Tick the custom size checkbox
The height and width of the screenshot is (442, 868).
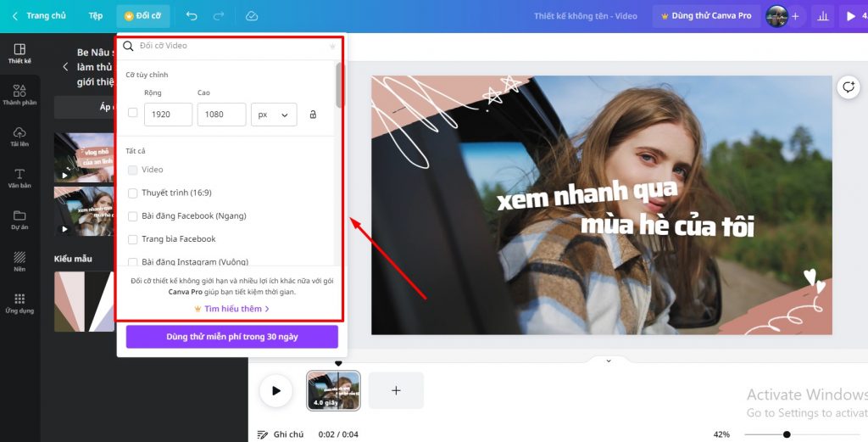click(x=133, y=113)
